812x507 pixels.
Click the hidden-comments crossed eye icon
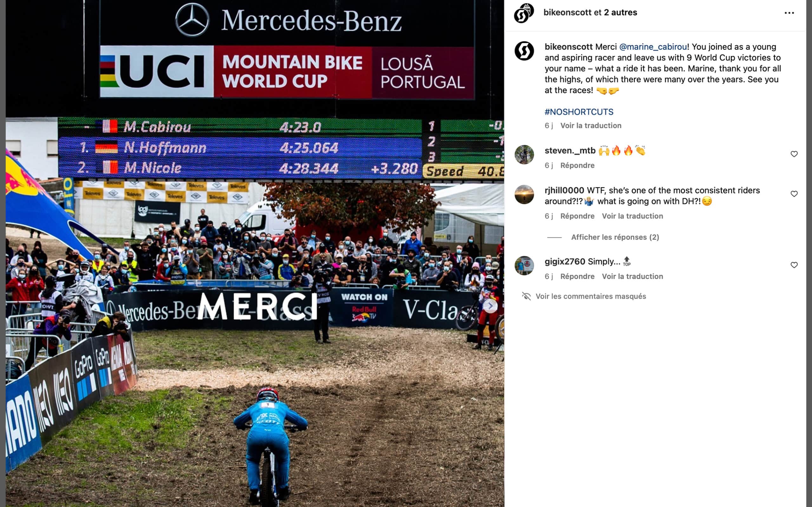526,296
